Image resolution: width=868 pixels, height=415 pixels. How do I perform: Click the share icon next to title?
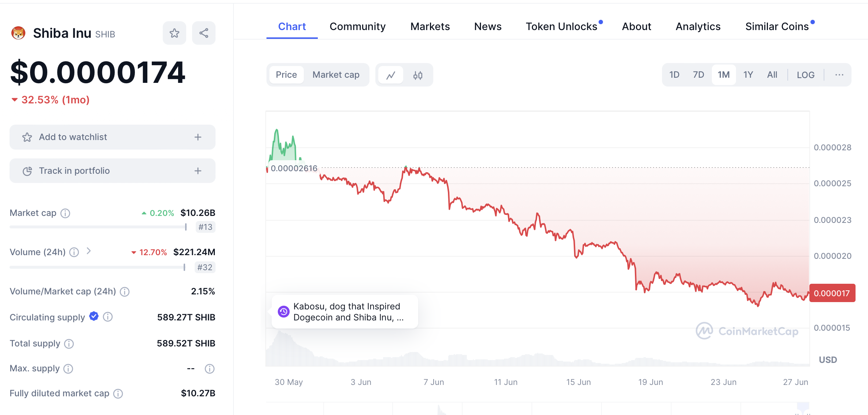click(x=204, y=33)
